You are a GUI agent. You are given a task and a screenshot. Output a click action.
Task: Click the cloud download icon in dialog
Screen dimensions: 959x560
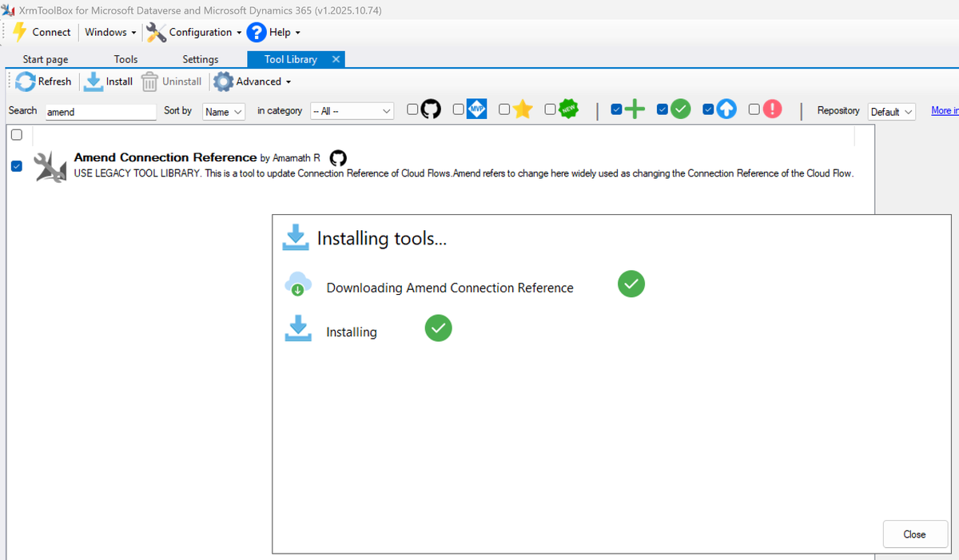click(x=297, y=284)
